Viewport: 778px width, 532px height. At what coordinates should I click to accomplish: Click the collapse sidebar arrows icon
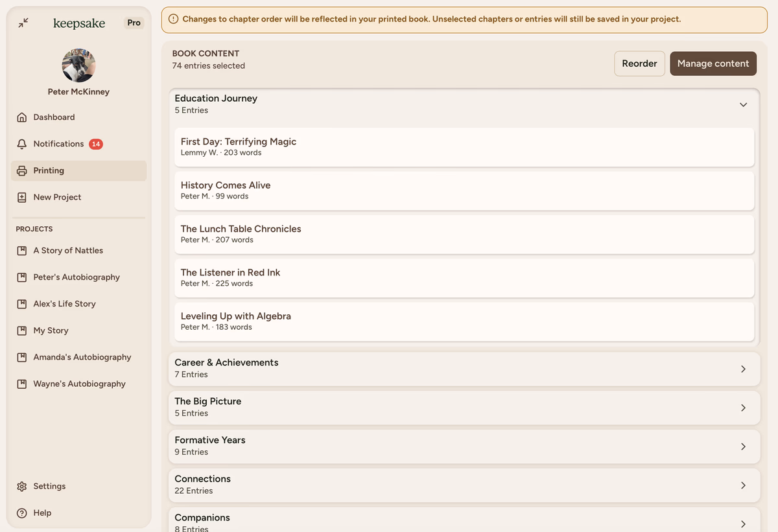[23, 23]
